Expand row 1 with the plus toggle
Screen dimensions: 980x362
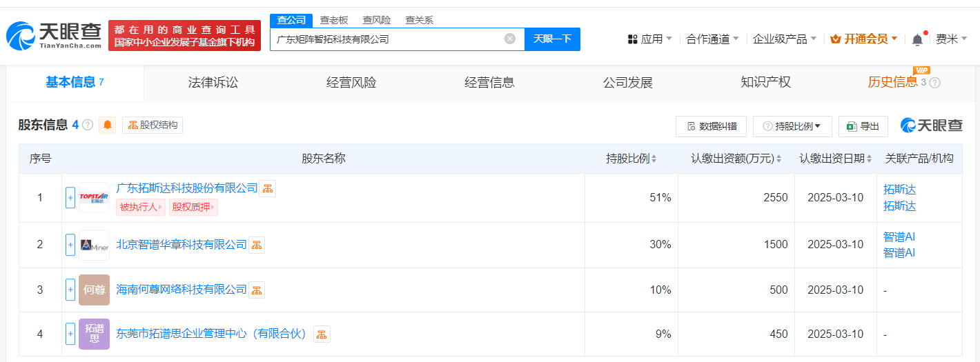click(70, 198)
